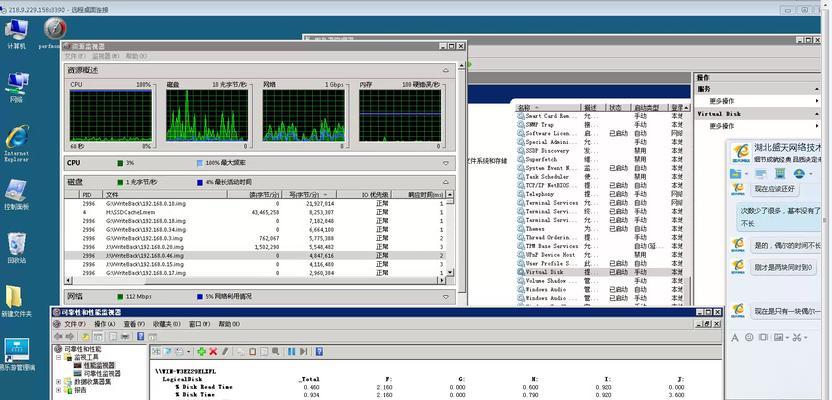Collapse the Virtual Disk actions group
This screenshot has width=832, height=400.
817,114
